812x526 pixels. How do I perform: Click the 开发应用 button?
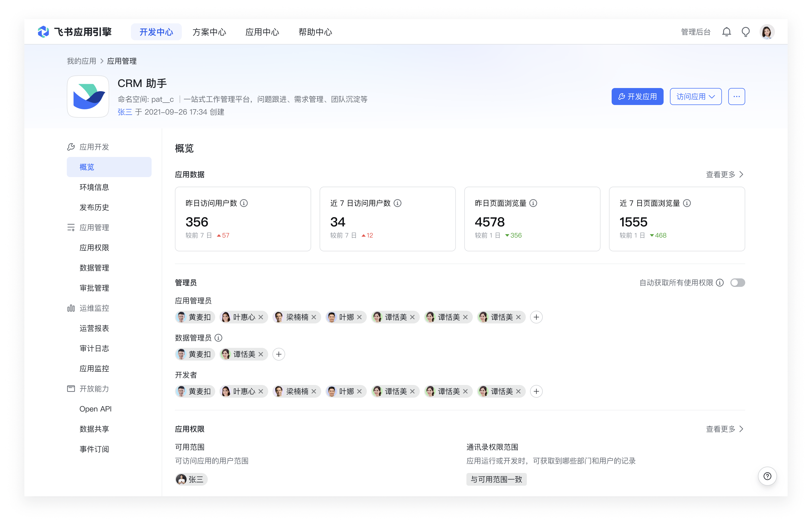pyautogui.click(x=637, y=96)
